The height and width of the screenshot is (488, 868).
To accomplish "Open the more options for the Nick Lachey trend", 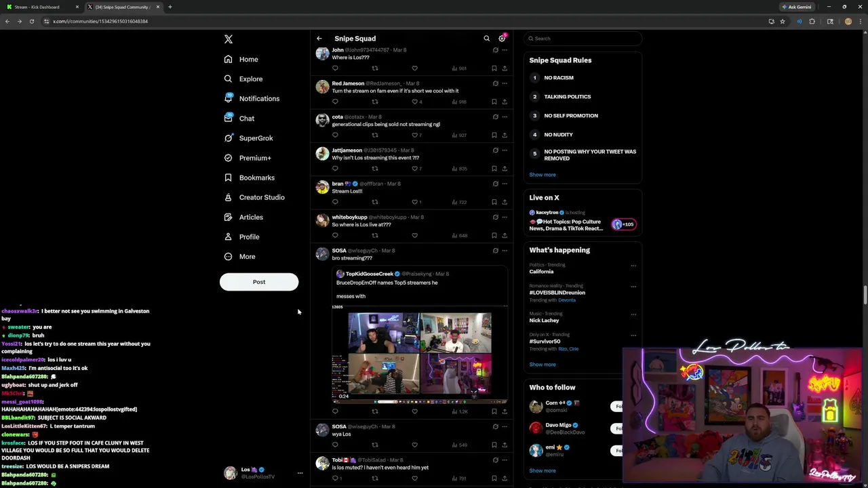I will [x=633, y=314].
